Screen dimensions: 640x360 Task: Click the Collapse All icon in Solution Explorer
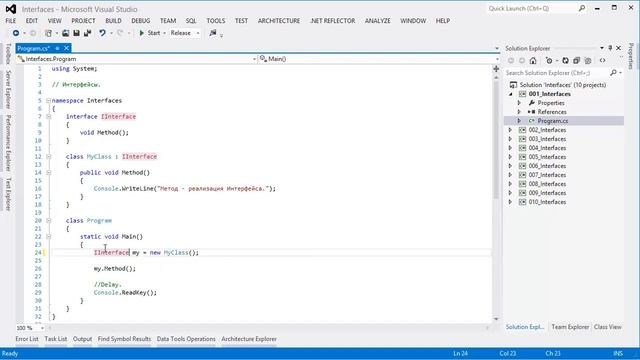(576, 60)
